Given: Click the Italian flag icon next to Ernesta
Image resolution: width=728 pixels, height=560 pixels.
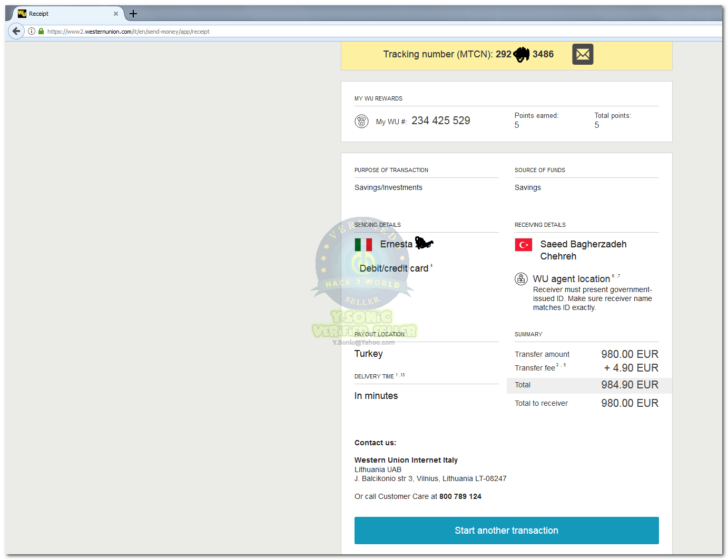Looking at the screenshot, I should [363, 245].
